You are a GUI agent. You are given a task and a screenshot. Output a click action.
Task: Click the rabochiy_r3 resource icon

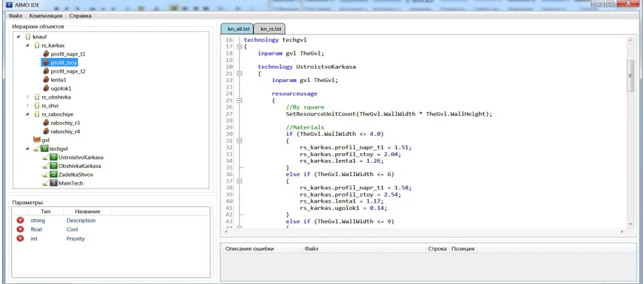tap(46, 123)
